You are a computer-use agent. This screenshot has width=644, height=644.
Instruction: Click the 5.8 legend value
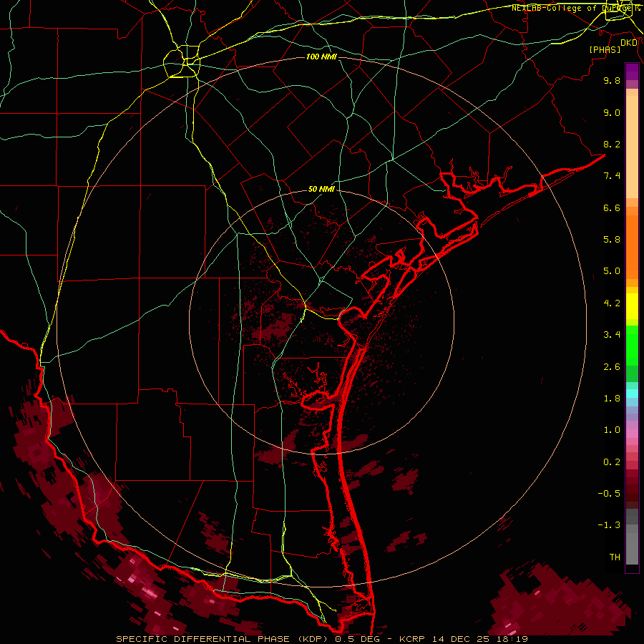pos(612,240)
